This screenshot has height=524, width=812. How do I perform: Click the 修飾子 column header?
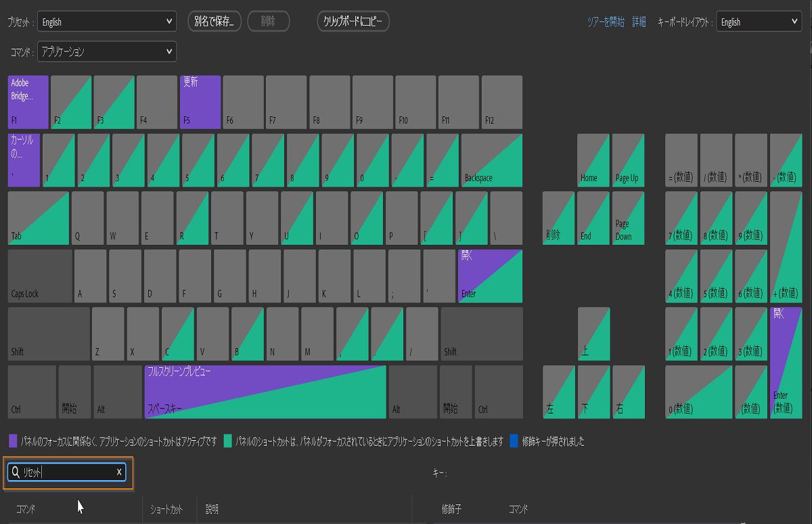click(451, 509)
